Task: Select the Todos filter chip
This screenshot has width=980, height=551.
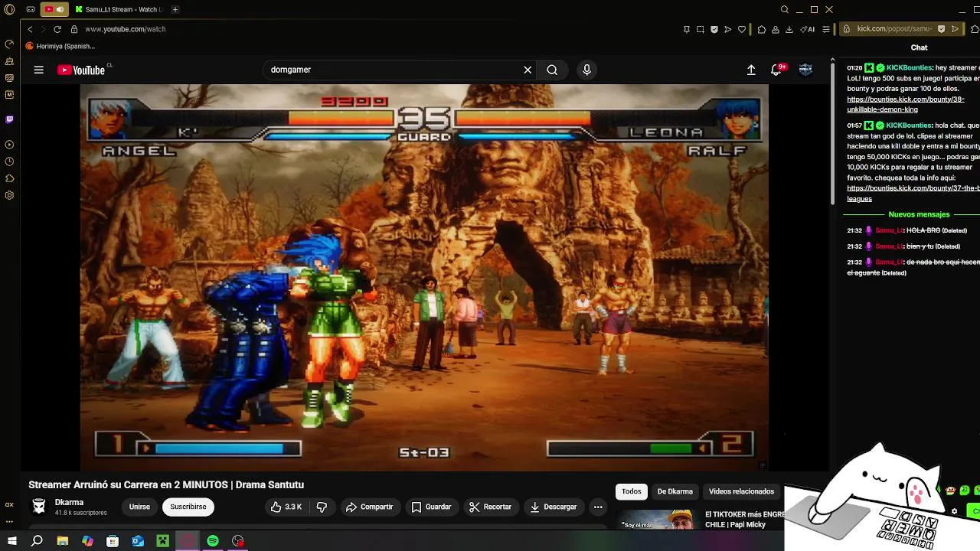Action: click(x=632, y=491)
